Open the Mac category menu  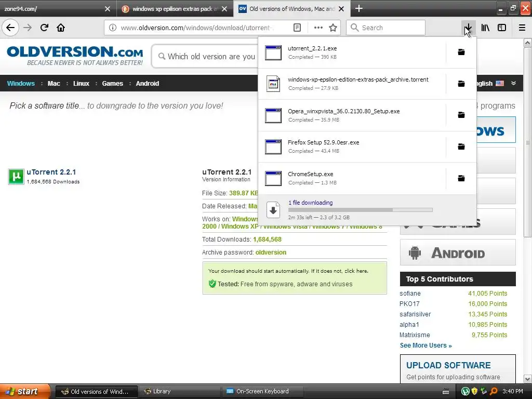54,84
